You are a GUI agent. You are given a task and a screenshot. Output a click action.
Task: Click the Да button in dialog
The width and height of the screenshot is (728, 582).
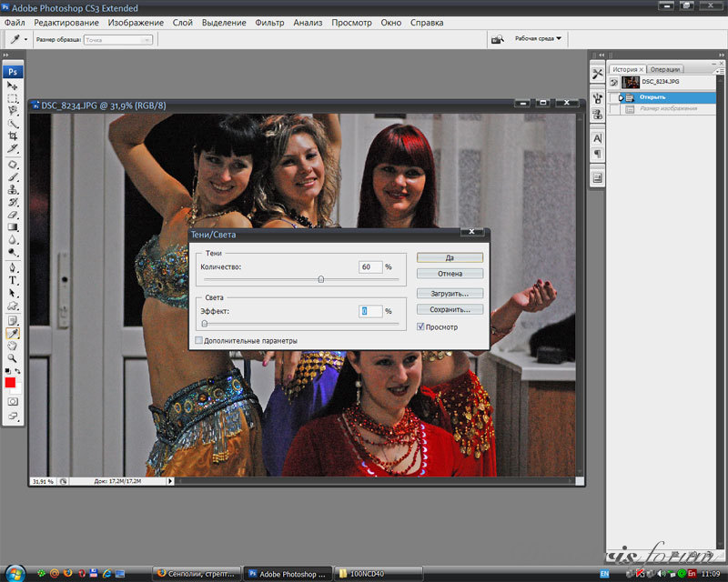point(450,257)
